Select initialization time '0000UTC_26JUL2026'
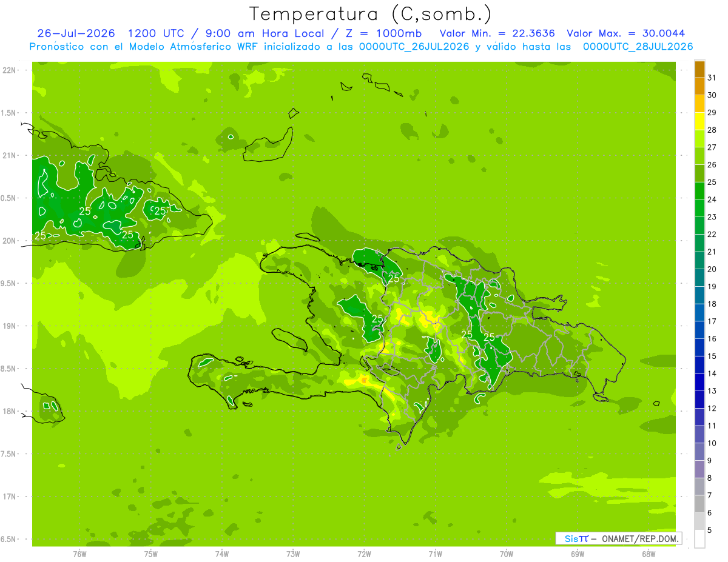 [414, 47]
